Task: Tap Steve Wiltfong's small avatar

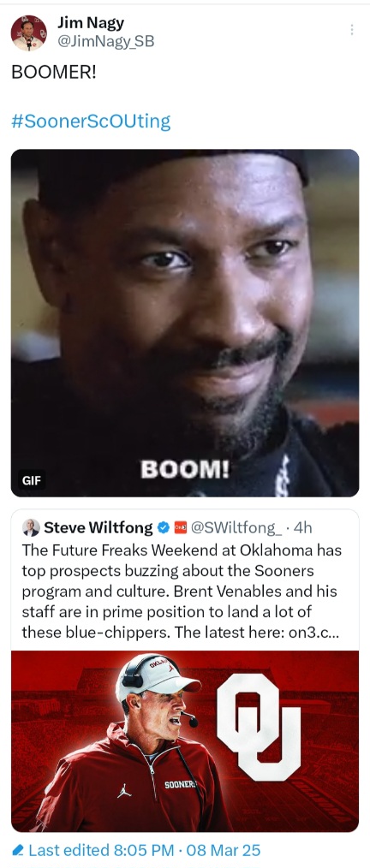Action: pyautogui.click(x=31, y=527)
